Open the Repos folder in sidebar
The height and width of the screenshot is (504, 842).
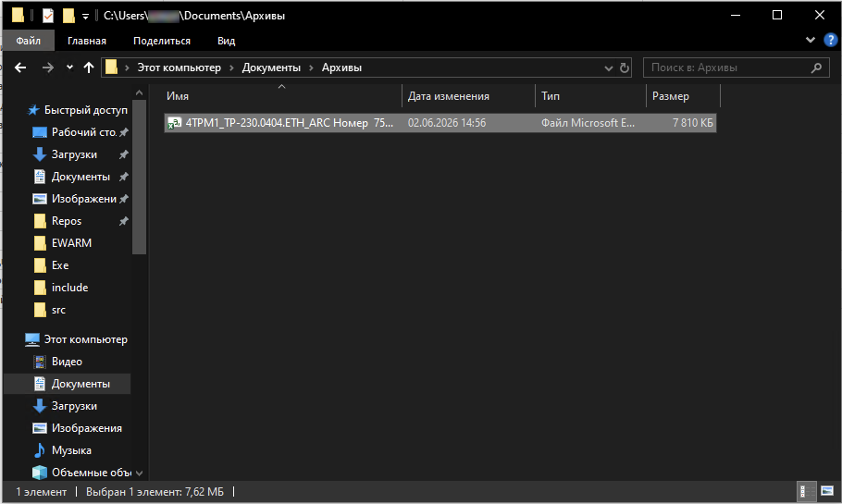66,221
